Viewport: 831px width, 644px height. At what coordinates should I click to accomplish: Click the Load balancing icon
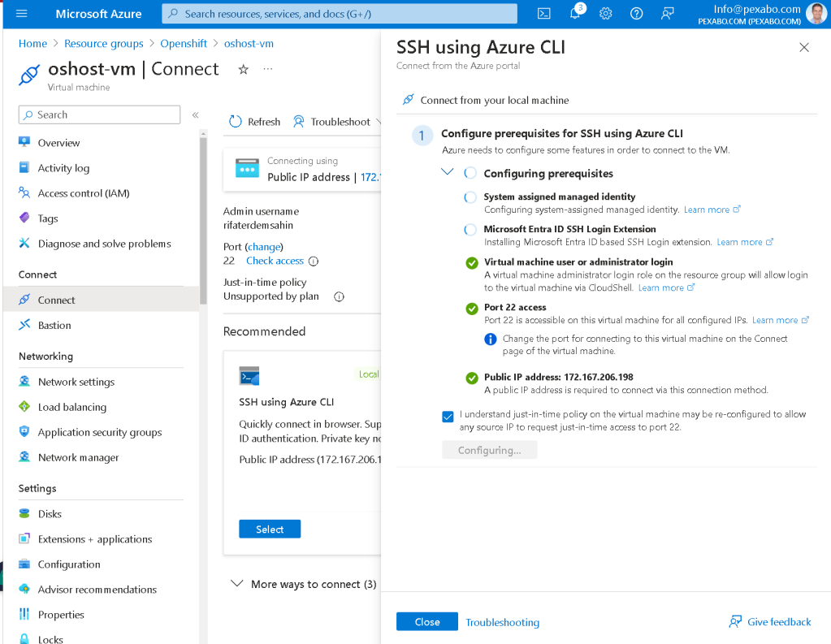[24, 407]
